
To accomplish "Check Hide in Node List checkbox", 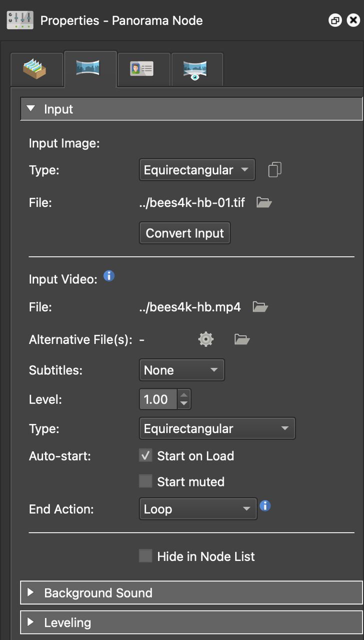I will coord(145,556).
